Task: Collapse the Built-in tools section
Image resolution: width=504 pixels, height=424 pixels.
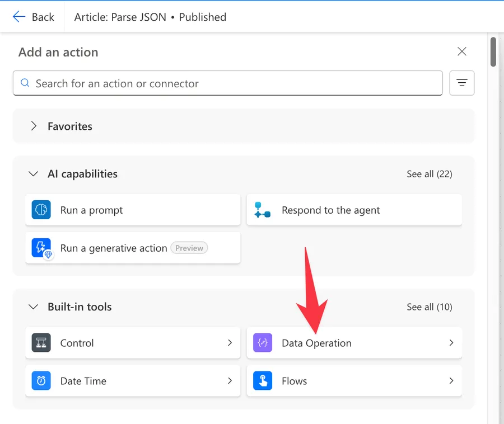Action: tap(34, 307)
